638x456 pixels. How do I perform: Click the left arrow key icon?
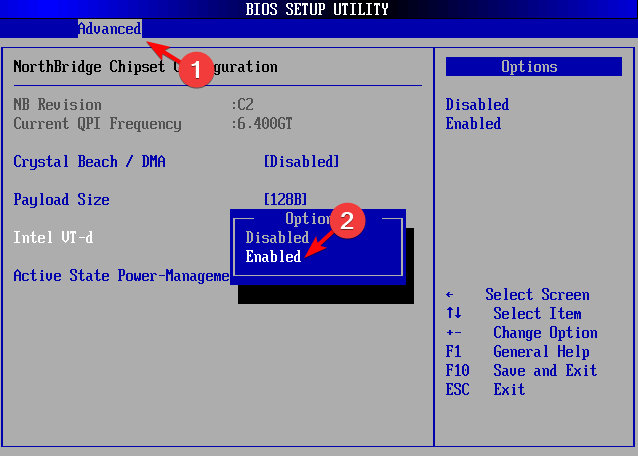pos(450,295)
